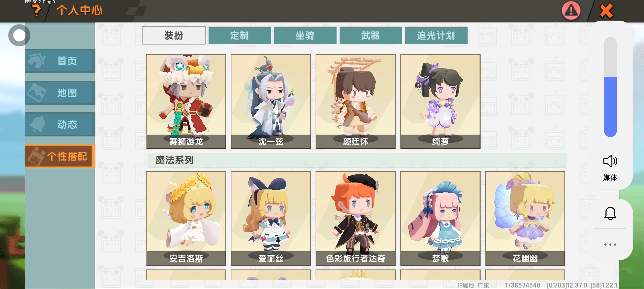Select 个性搭配 sidebar item
The width and height of the screenshot is (644, 289).
60,156
